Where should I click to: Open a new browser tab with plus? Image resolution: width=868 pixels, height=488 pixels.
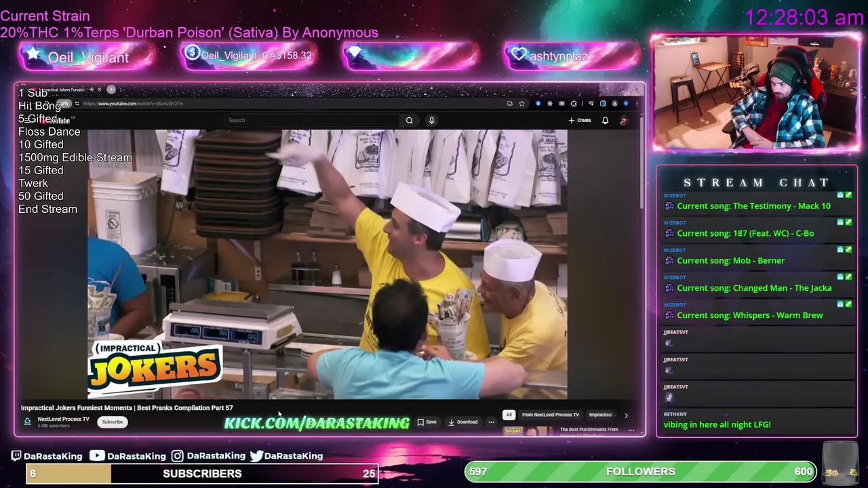tap(111, 89)
